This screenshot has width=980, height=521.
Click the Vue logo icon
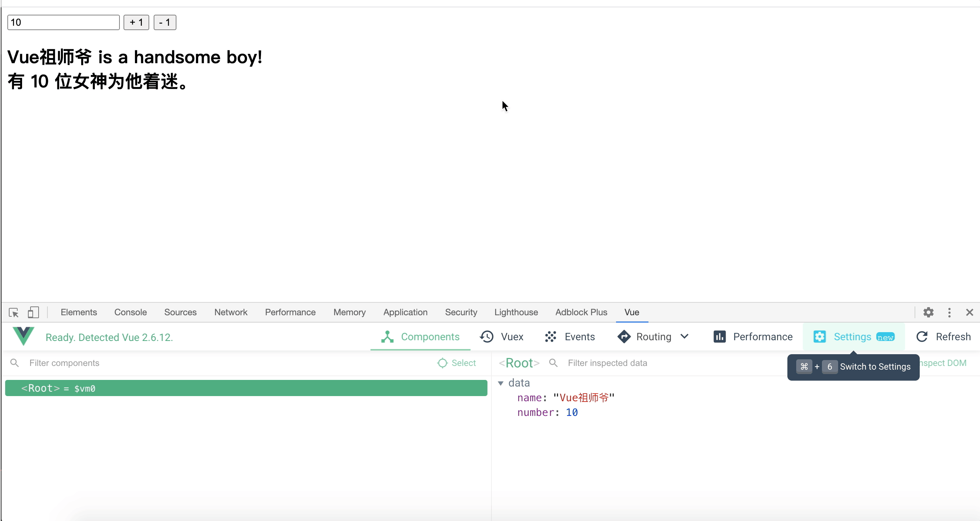click(23, 336)
